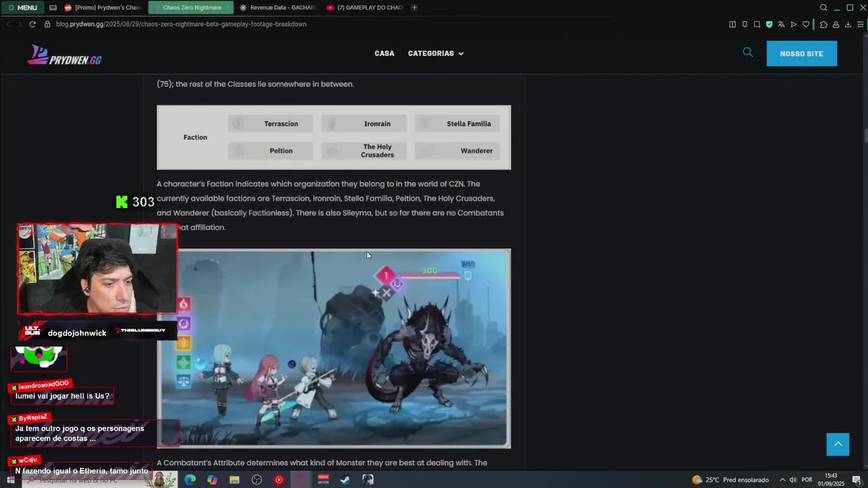
Task: Go forward to the next page
Action: (20, 24)
